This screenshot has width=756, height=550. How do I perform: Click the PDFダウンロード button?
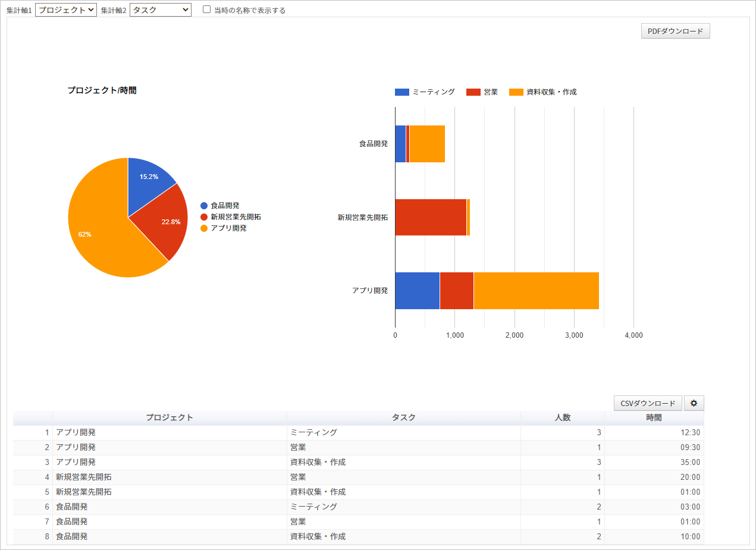675,32
